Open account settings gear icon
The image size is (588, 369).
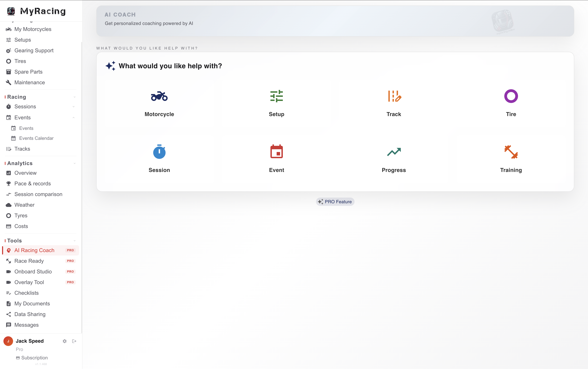64,341
